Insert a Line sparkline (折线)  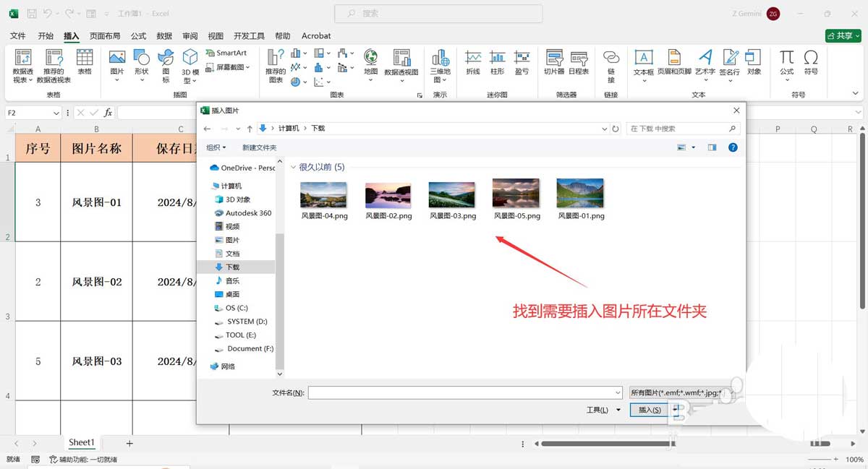[473, 63]
